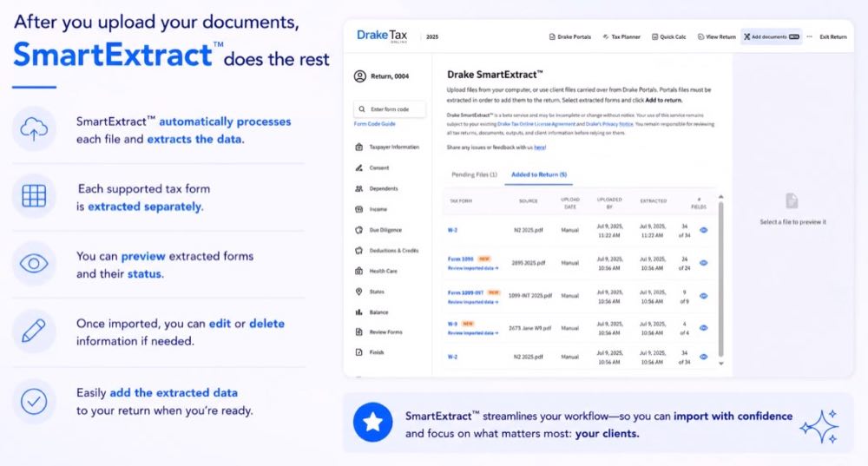Image resolution: width=868 pixels, height=466 pixels.
Task: Open the Form 1095 link in table
Action: click(461, 259)
